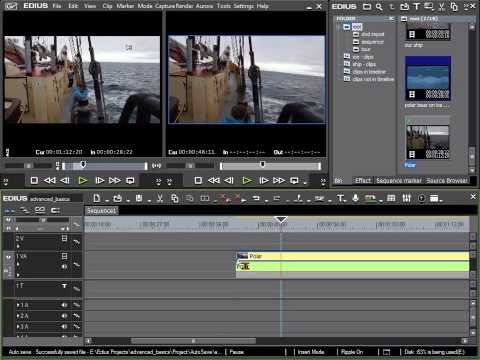Screen dimensions: 480x360
Task: Open Create Title tool in timeline toolbar
Action: pos(340,198)
